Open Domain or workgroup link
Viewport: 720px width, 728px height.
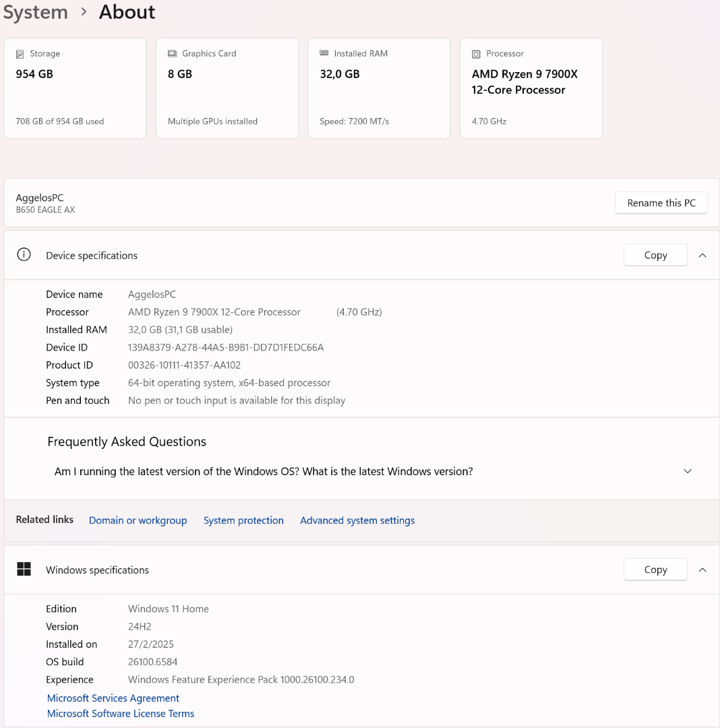tap(138, 520)
